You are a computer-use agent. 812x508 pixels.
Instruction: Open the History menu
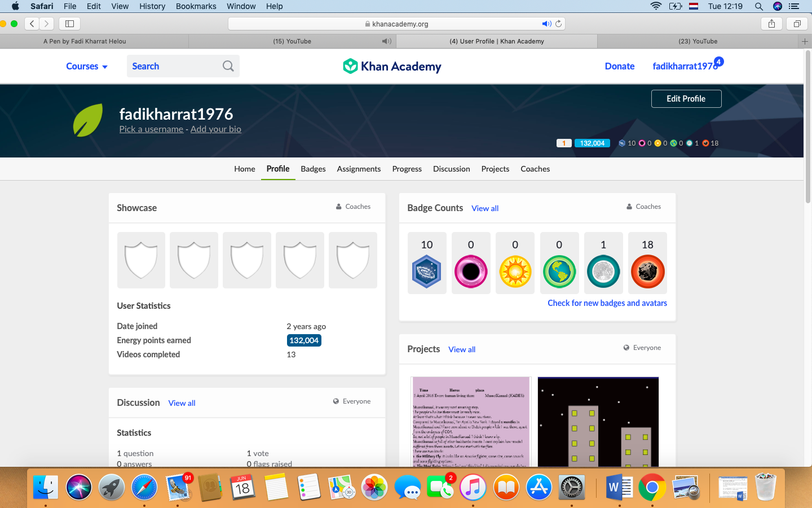pyautogui.click(x=152, y=6)
